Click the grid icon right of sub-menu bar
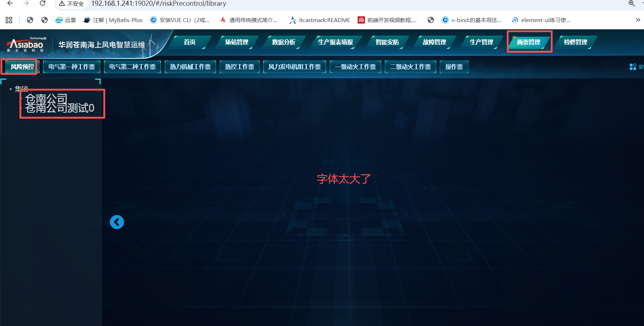Viewport: 644px width, 326px height. click(632, 67)
